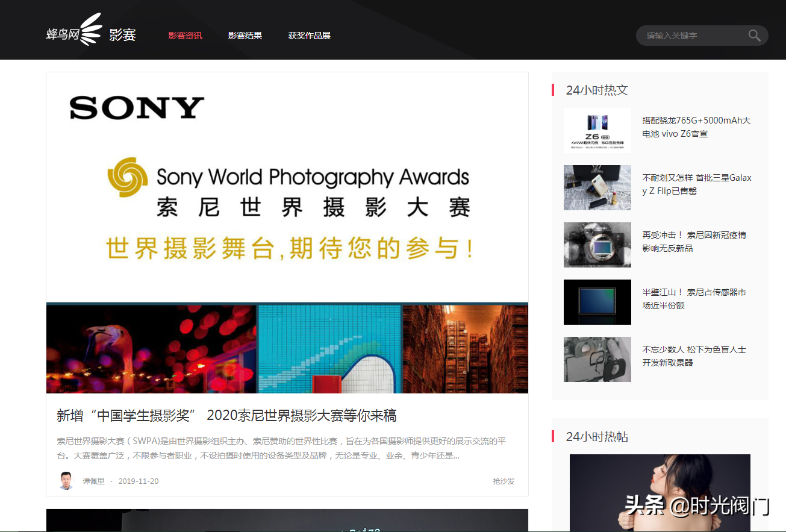
Task: Open article 再受冲击！索尼因新冠疫情影响无反新品
Action: (x=694, y=242)
